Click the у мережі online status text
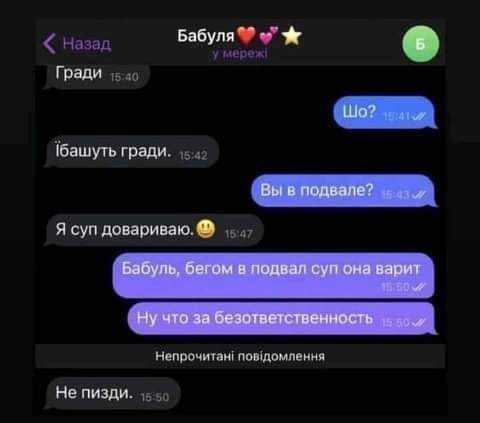This screenshot has height=423, width=480. [240, 53]
